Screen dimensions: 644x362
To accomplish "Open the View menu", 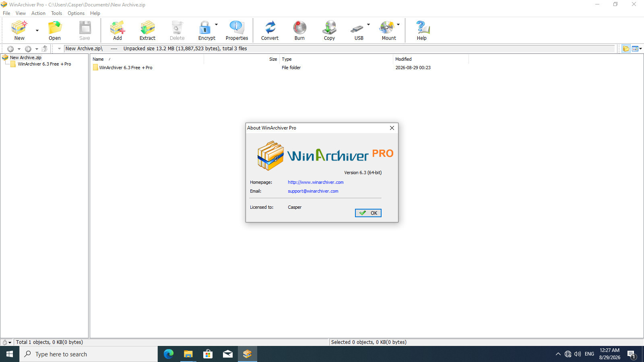I will (21, 13).
